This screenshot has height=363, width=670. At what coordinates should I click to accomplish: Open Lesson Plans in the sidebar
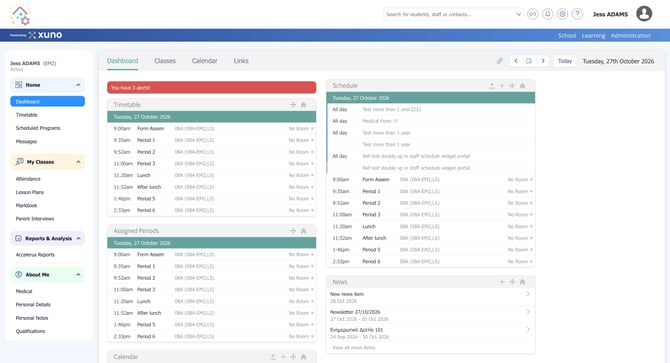pyautogui.click(x=29, y=192)
